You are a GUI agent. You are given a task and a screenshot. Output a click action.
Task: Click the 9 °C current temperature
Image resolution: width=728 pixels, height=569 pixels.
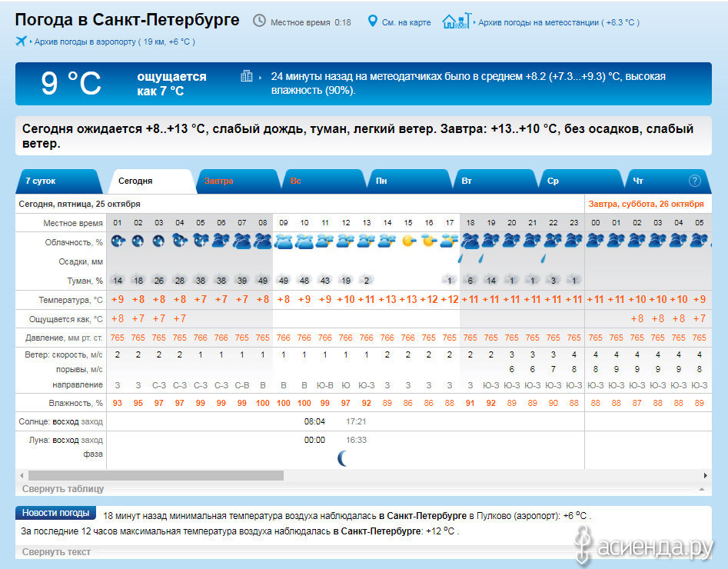pyautogui.click(x=71, y=83)
